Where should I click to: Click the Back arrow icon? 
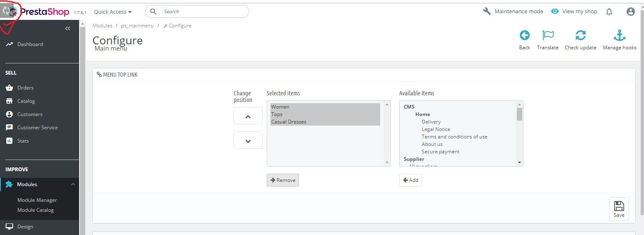(525, 36)
